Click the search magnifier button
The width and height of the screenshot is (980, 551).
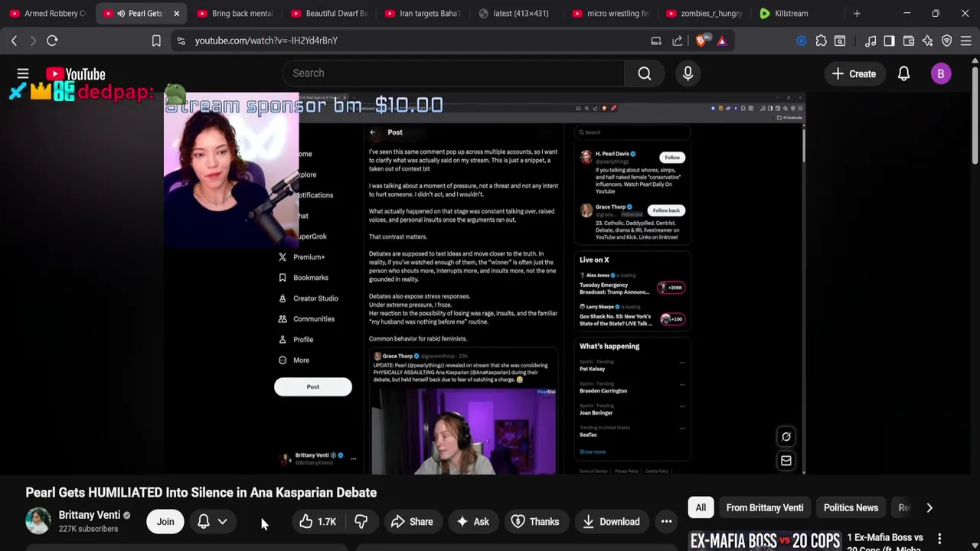pos(645,73)
